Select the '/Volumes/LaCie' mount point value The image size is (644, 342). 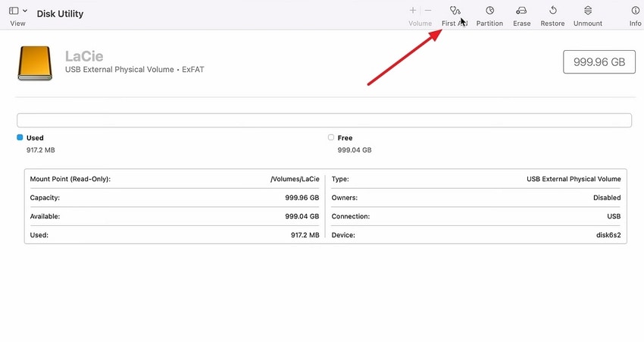pyautogui.click(x=295, y=179)
